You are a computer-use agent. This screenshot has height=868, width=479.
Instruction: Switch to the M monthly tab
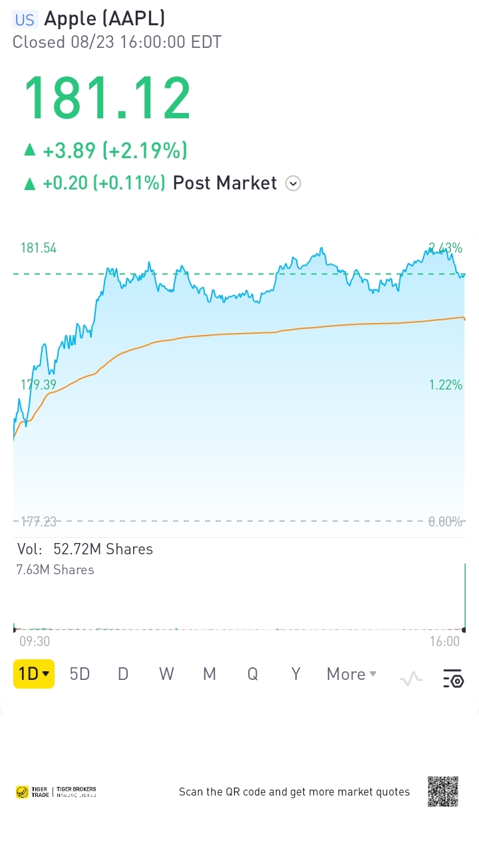click(x=210, y=674)
